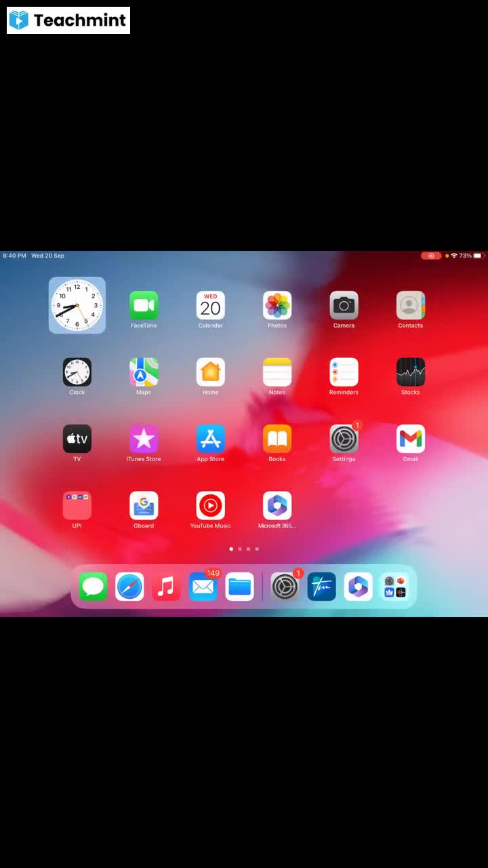Viewport: 488px width, 868px height.
Task: Launch the iTunes Store app
Action: pyautogui.click(x=144, y=439)
